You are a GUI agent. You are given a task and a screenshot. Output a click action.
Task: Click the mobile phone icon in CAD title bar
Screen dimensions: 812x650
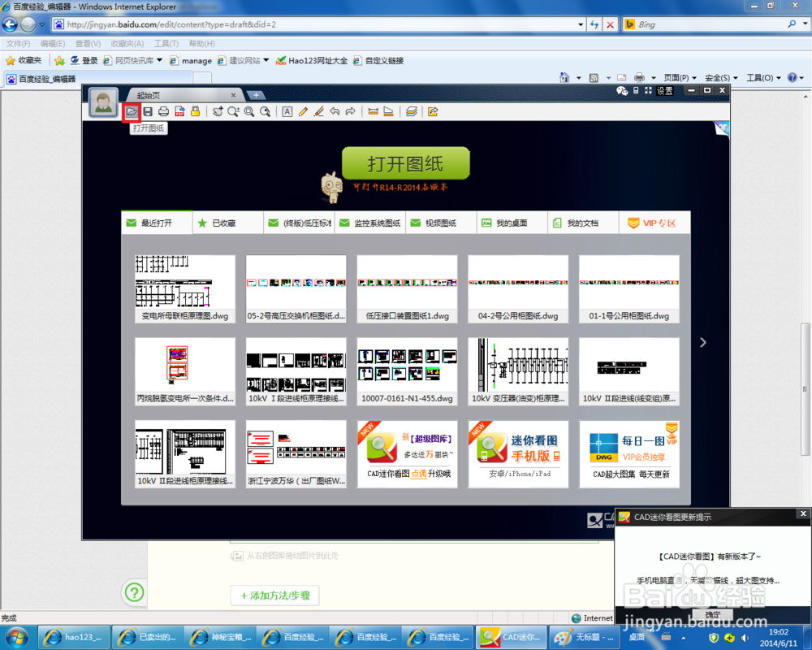coord(636,91)
